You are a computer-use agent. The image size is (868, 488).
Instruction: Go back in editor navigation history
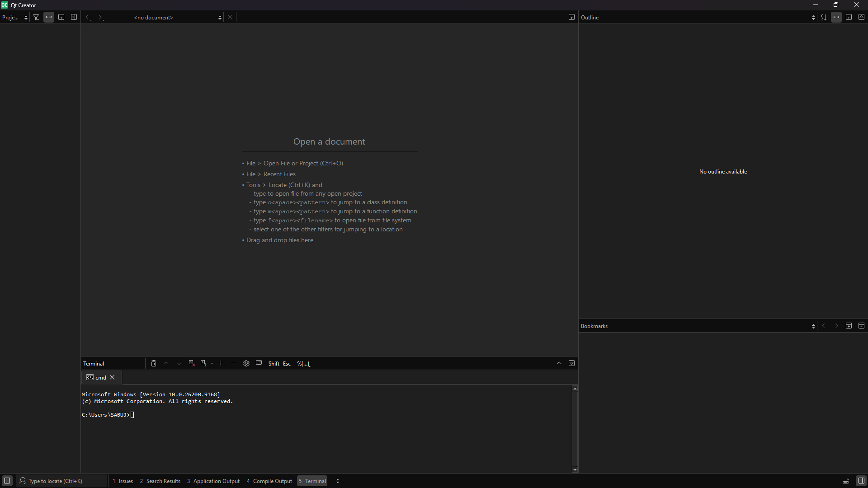(88, 17)
